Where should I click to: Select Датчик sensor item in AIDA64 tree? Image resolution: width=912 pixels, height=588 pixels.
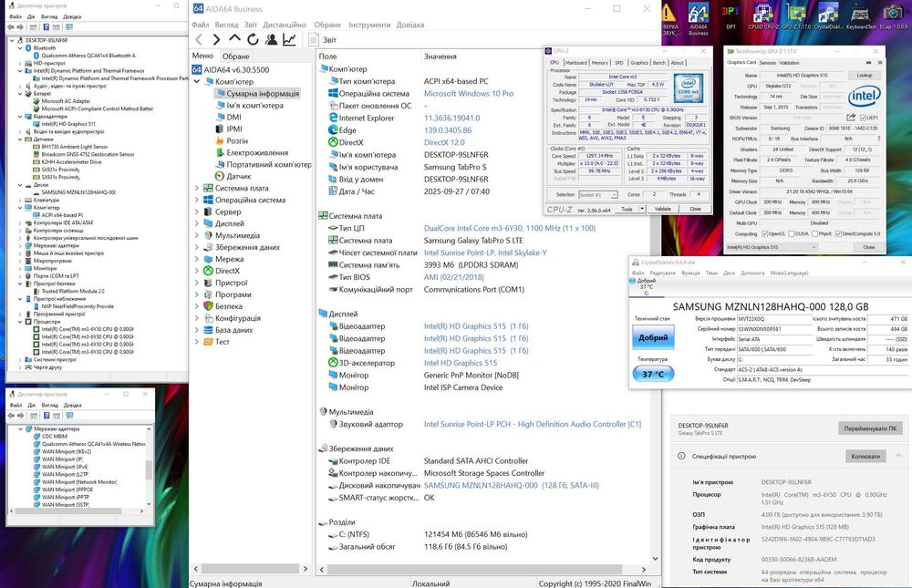pyautogui.click(x=232, y=176)
